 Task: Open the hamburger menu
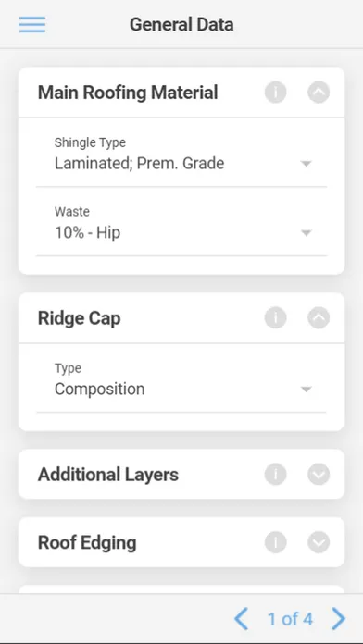[32, 24]
